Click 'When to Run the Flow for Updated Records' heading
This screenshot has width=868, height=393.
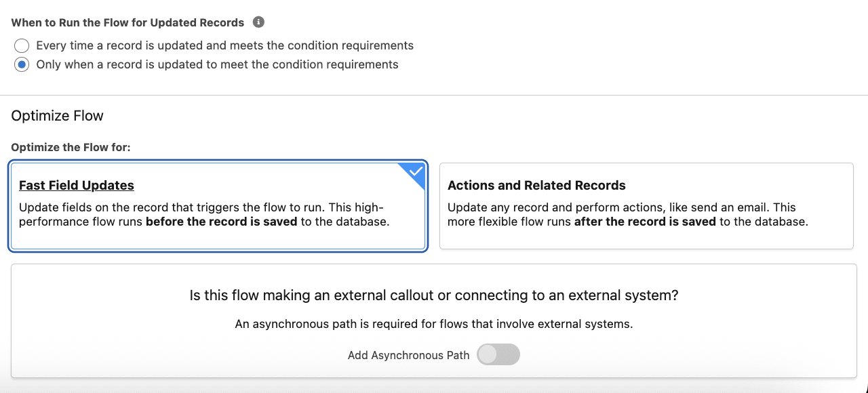(127, 23)
